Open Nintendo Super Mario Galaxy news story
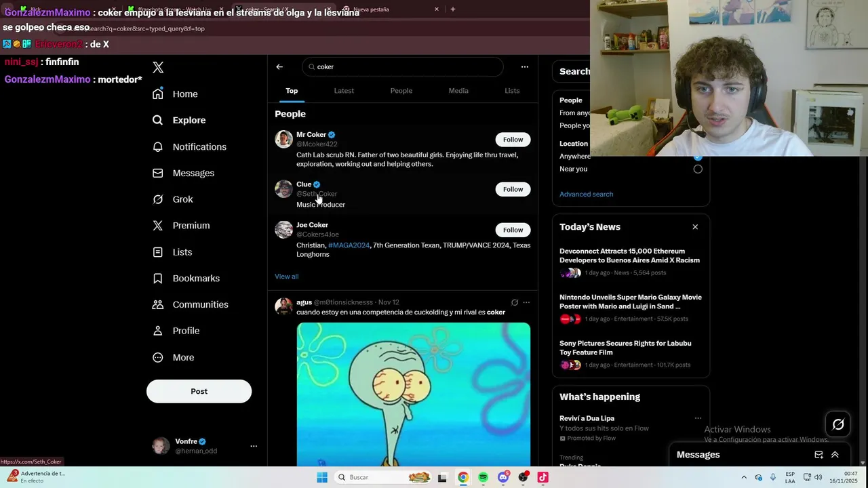Screen dimensions: 868x488 [631, 308]
